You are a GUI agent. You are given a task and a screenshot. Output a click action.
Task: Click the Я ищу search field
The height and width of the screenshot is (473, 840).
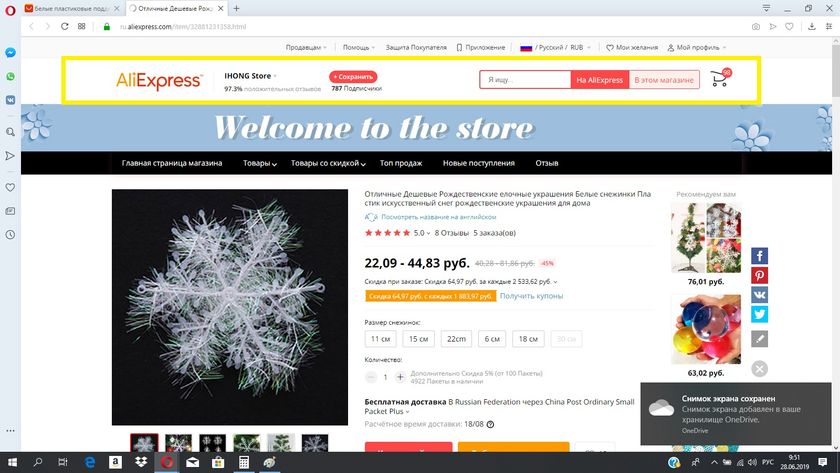525,80
